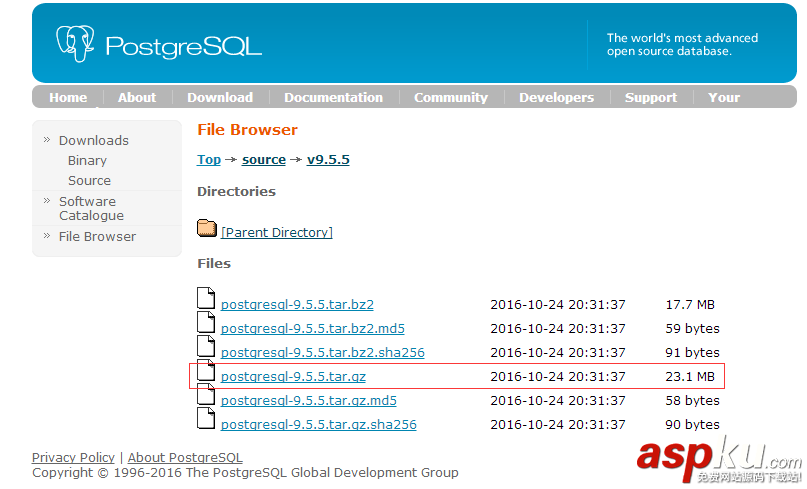Image resolution: width=807 pixels, height=489 pixels.
Task: Click the Top breadcrumb link
Action: click(x=209, y=160)
